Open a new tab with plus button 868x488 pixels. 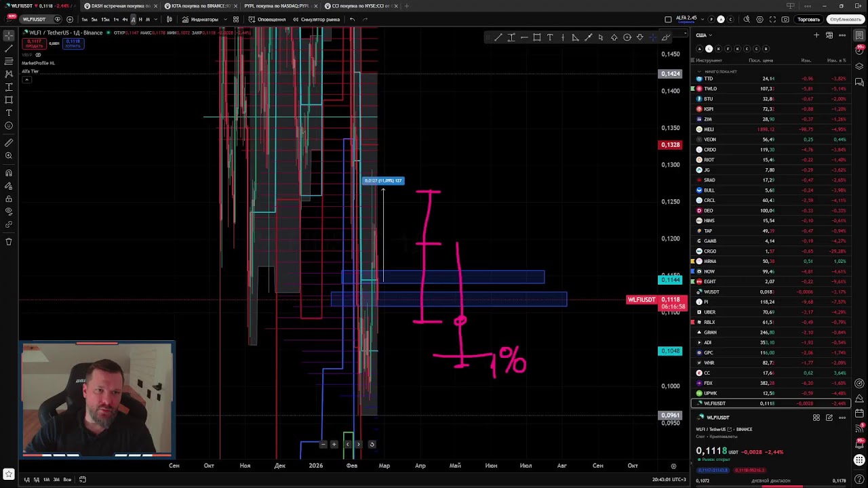click(406, 6)
